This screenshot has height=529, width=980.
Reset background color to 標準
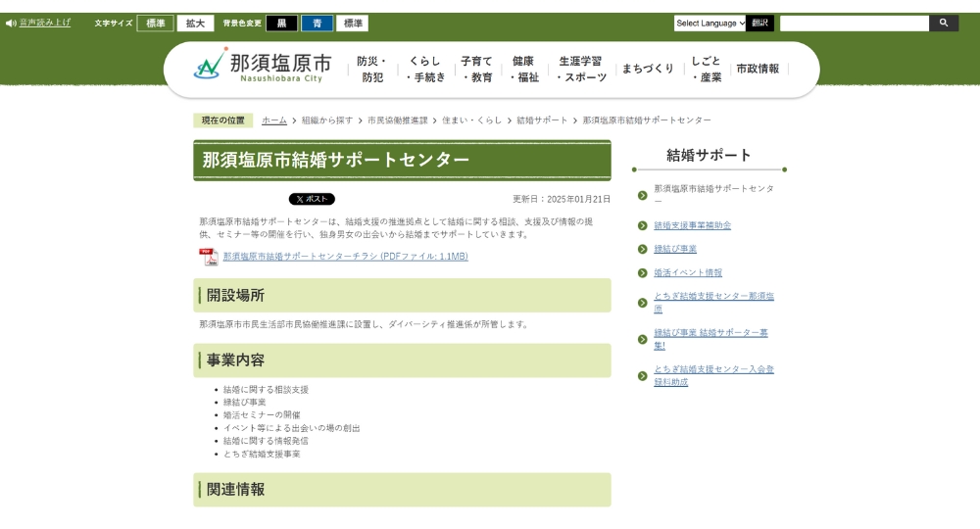(353, 23)
